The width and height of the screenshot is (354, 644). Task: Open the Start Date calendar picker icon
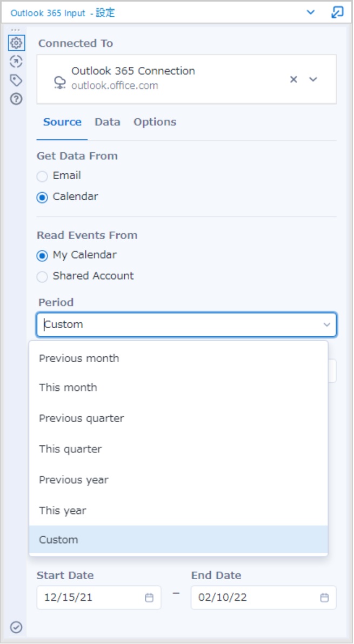point(149,597)
